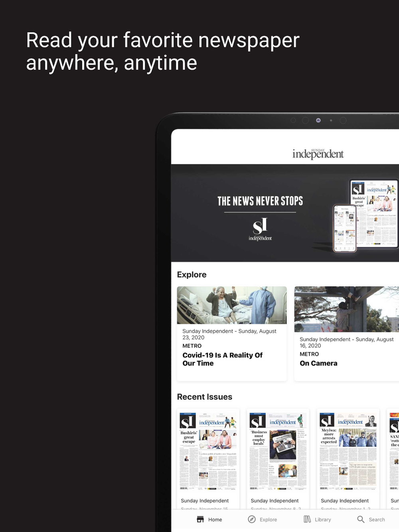Open 'On Camera' article headline
The height and width of the screenshot is (532, 399).
(x=318, y=363)
